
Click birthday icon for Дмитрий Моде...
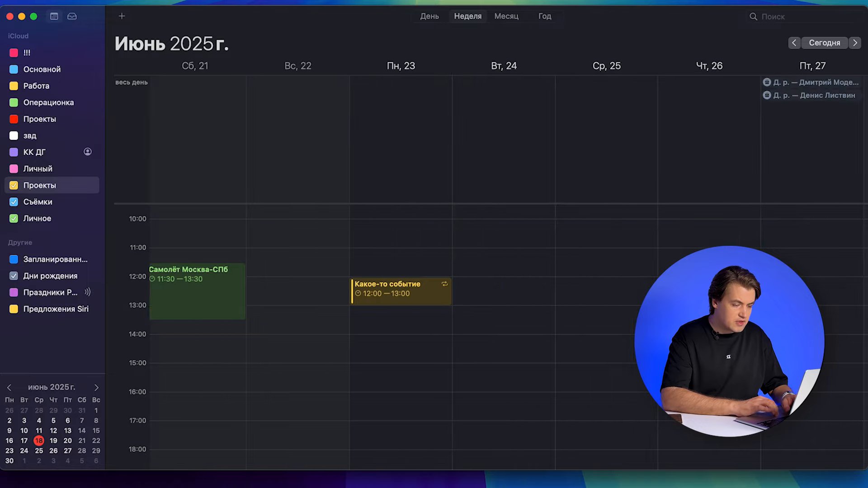pos(767,82)
